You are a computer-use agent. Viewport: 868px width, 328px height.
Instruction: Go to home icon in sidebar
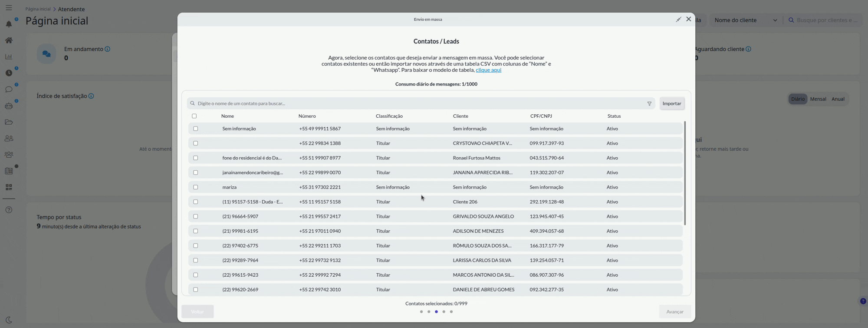click(x=9, y=40)
